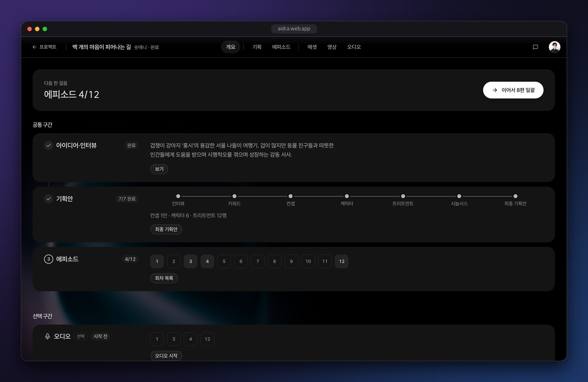The width and height of the screenshot is (588, 382).
Task: Click the aidra.web.app address bar
Action: [x=294, y=29]
